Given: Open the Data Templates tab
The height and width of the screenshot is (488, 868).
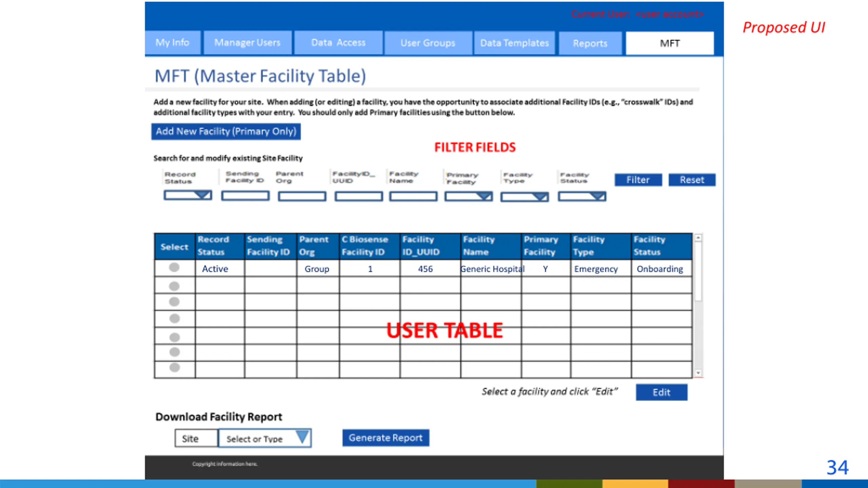Looking at the screenshot, I should point(514,43).
